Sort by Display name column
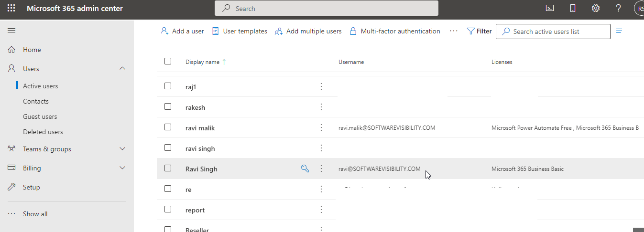Screen dimensions: 644x232 tap(206, 62)
